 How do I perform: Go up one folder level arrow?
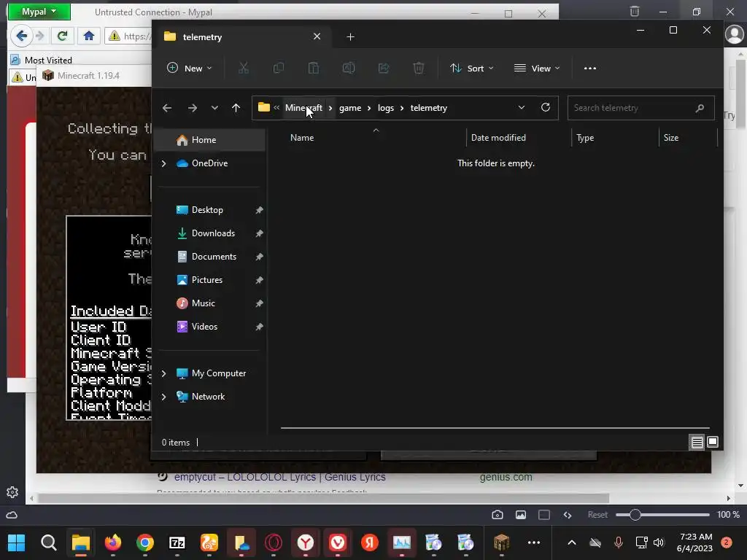coord(236,108)
